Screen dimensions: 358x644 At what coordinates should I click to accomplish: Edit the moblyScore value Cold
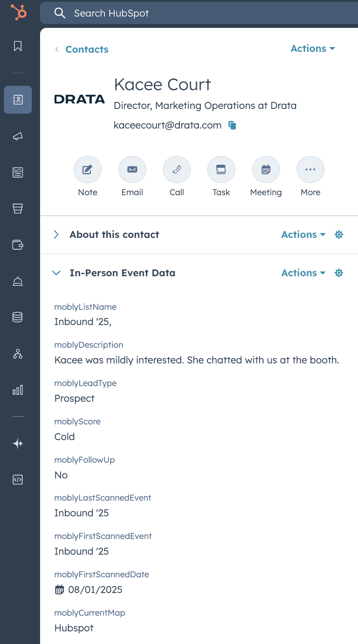[x=64, y=437]
